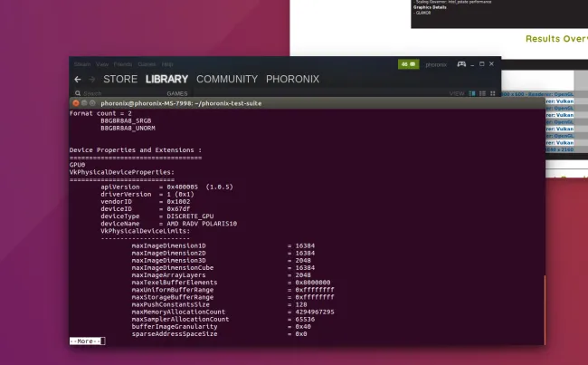Open the "600 x 600 - Renderer: OpenGL" link
Image resolution: width=588 pixels, height=365 pixels.
pos(537,94)
